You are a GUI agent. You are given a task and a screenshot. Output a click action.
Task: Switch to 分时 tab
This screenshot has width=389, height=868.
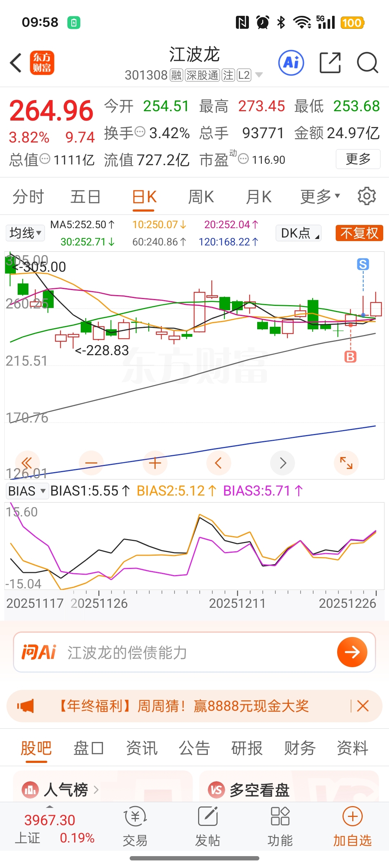(28, 196)
